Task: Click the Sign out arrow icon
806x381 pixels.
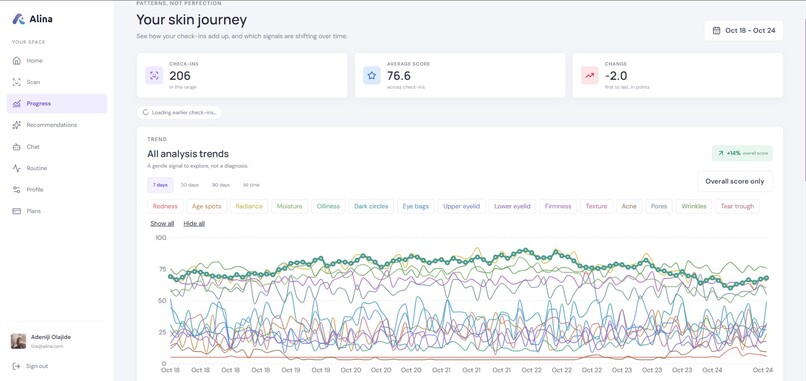Action: coord(16,366)
